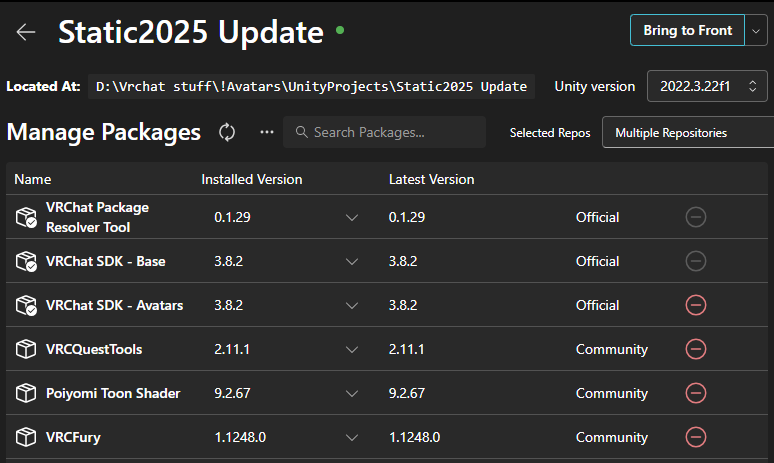Image resolution: width=774 pixels, height=463 pixels.
Task: Click the back arrow to projects list
Action: (26, 31)
